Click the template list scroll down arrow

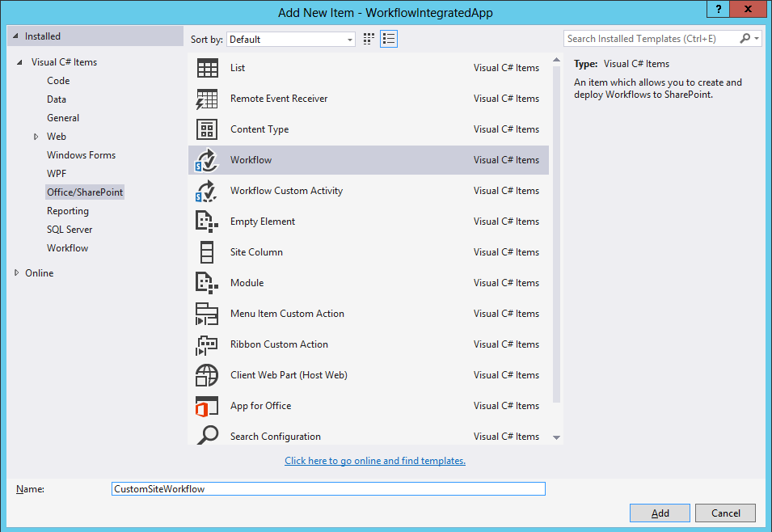pos(556,437)
